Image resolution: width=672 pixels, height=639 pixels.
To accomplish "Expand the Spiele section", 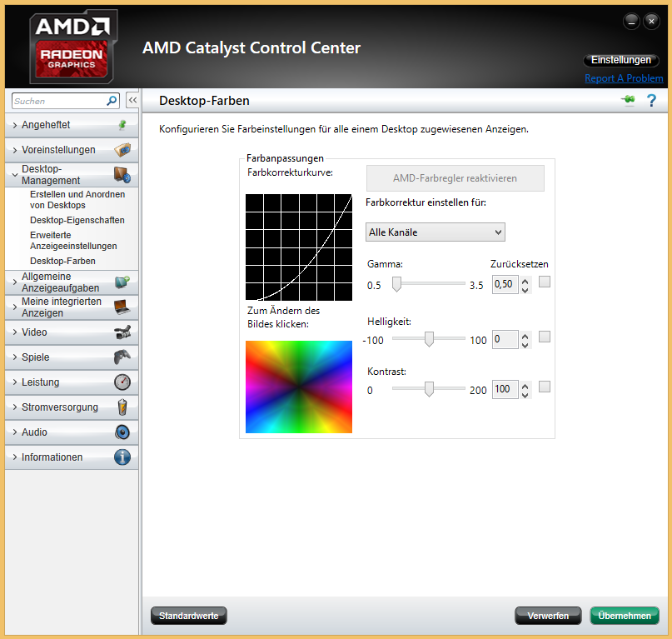I will point(15,357).
